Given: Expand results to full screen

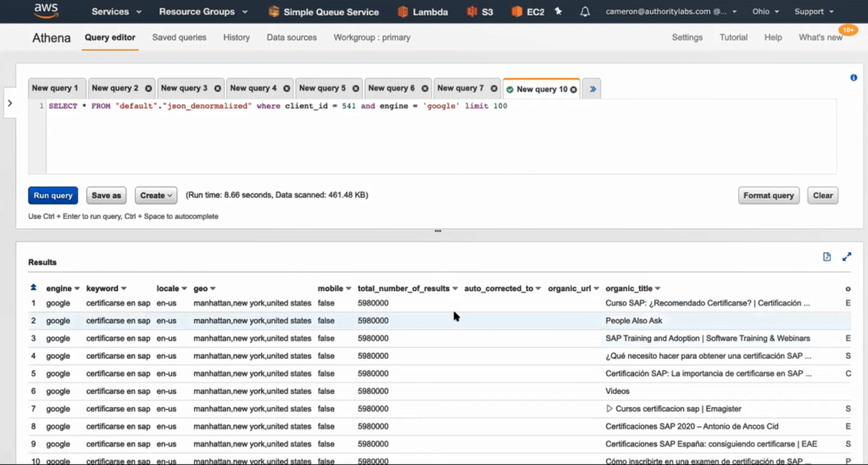Looking at the screenshot, I should point(847,256).
